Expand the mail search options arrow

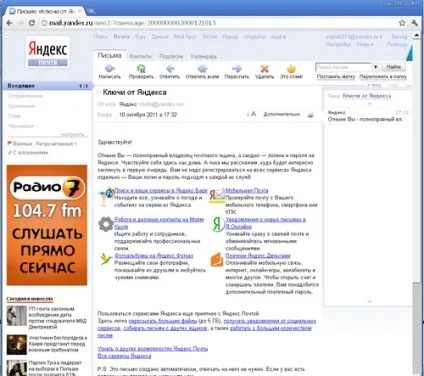click(375, 67)
